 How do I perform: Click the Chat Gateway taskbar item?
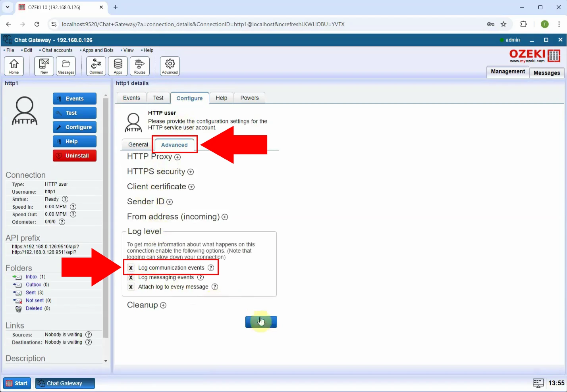[x=65, y=383]
